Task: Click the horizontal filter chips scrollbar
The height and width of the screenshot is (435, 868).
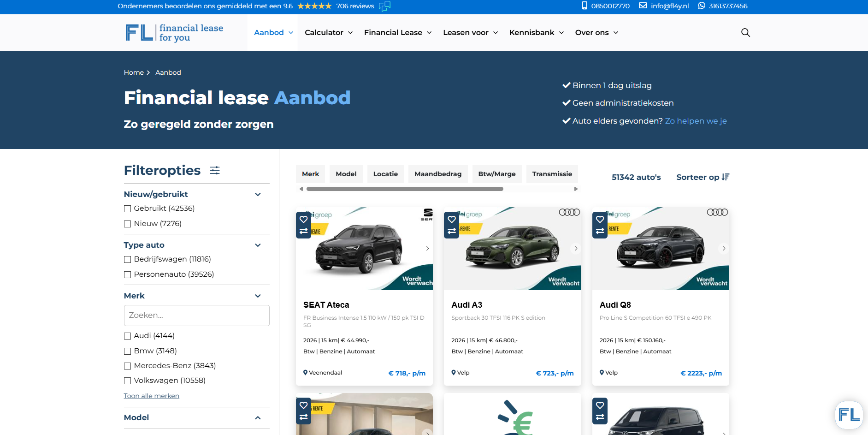Action: [405, 189]
